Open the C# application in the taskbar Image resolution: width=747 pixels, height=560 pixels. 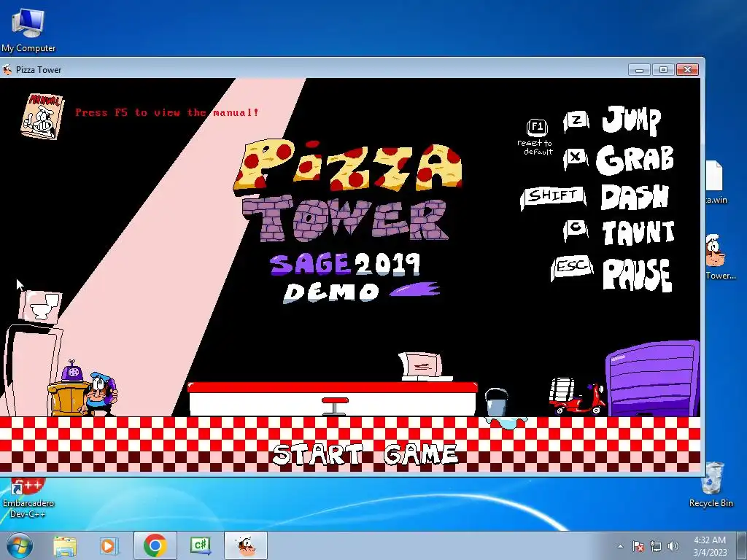click(201, 545)
